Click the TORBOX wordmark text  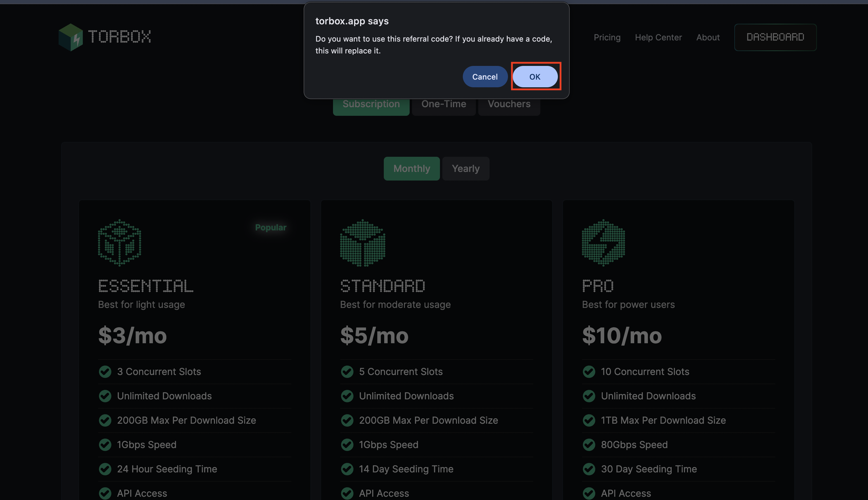coord(119,37)
